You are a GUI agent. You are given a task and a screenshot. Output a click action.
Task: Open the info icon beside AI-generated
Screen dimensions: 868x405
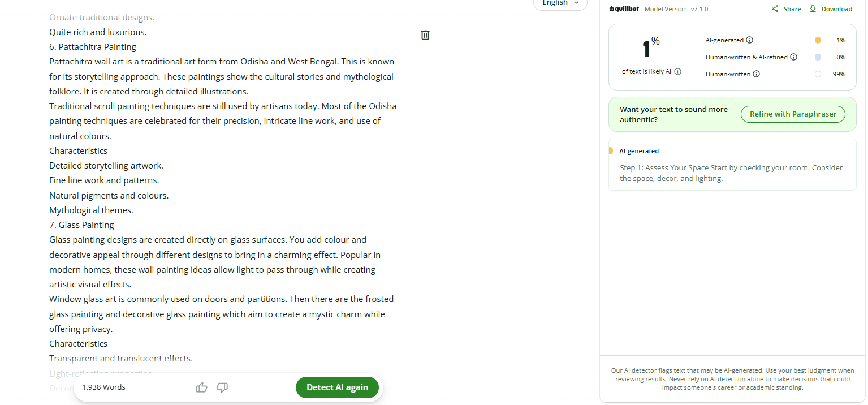(x=750, y=40)
